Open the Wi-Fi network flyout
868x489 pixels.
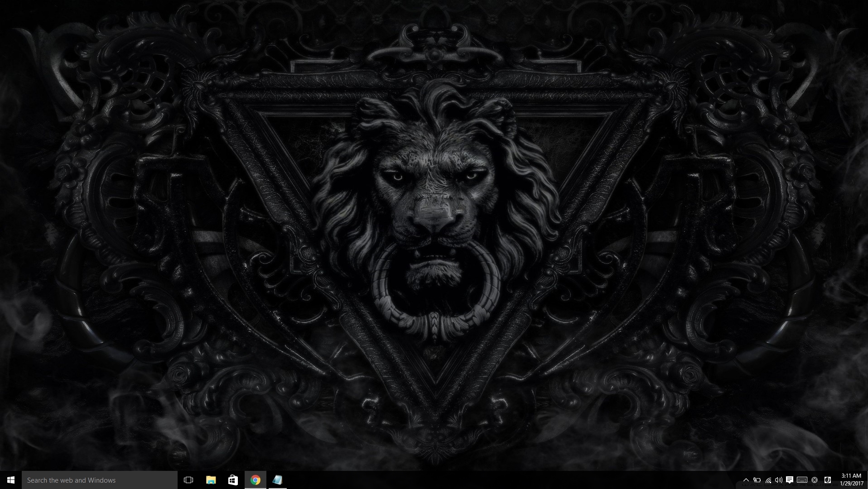click(x=768, y=480)
